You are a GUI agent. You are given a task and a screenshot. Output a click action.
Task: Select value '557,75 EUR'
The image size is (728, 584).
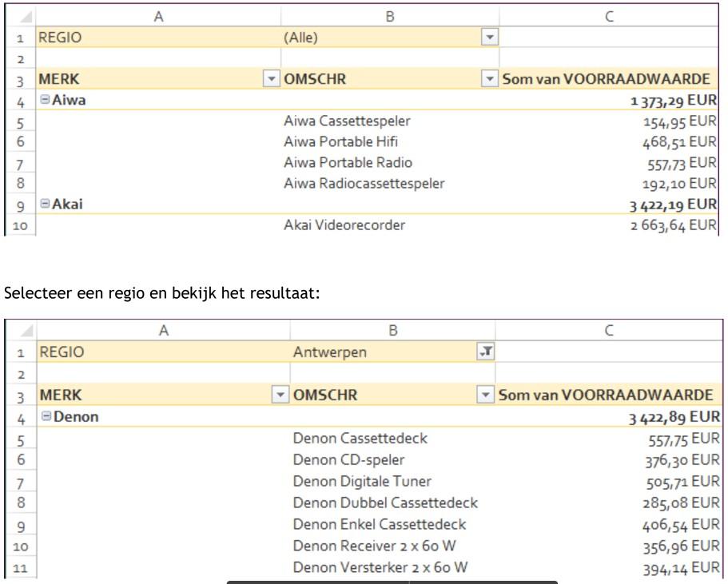pos(684,439)
